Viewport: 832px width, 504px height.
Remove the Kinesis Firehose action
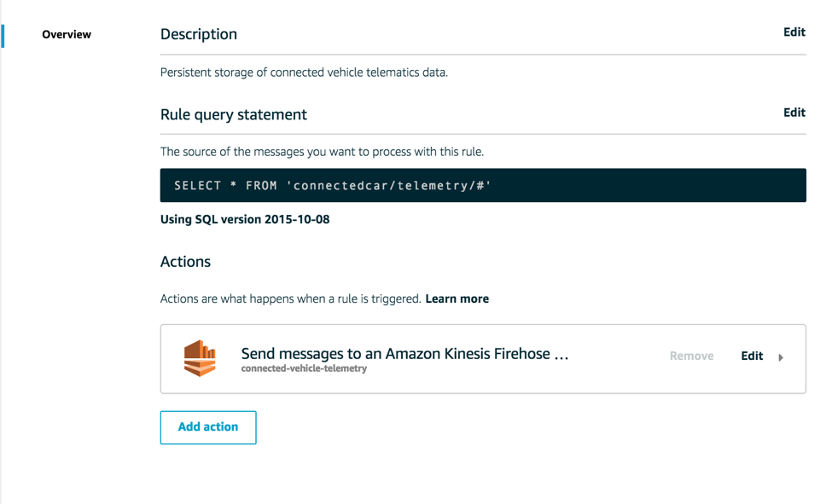click(691, 356)
